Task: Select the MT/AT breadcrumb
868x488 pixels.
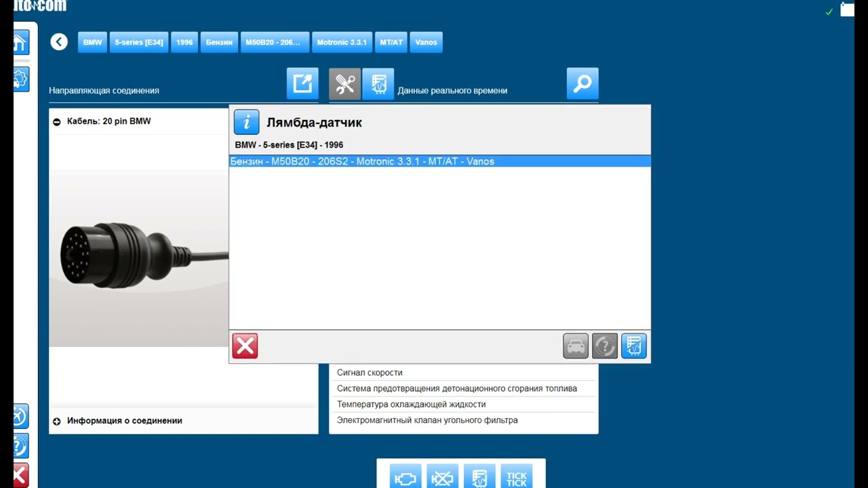Action: [x=391, y=42]
